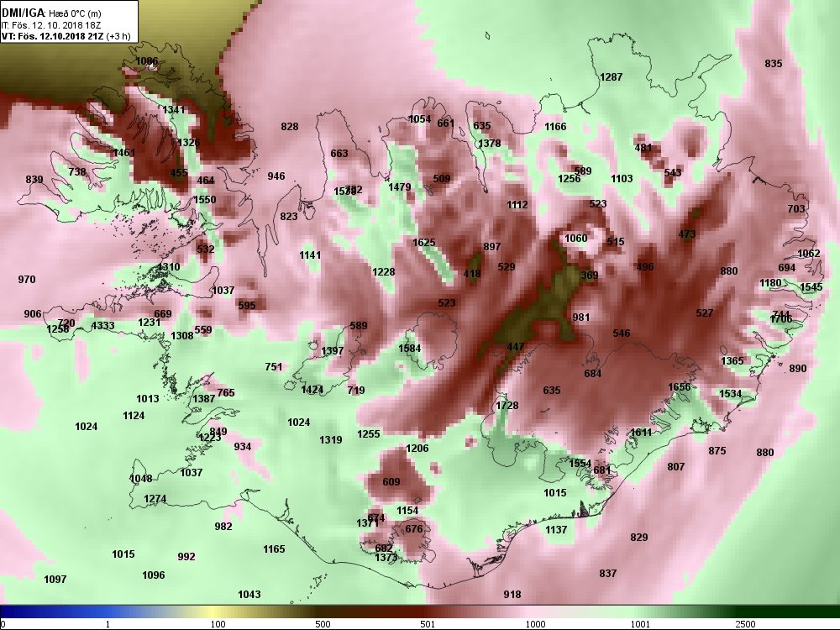The image size is (840, 630).
Task: Click the legend label '100' on color scale
Action: 218,624
